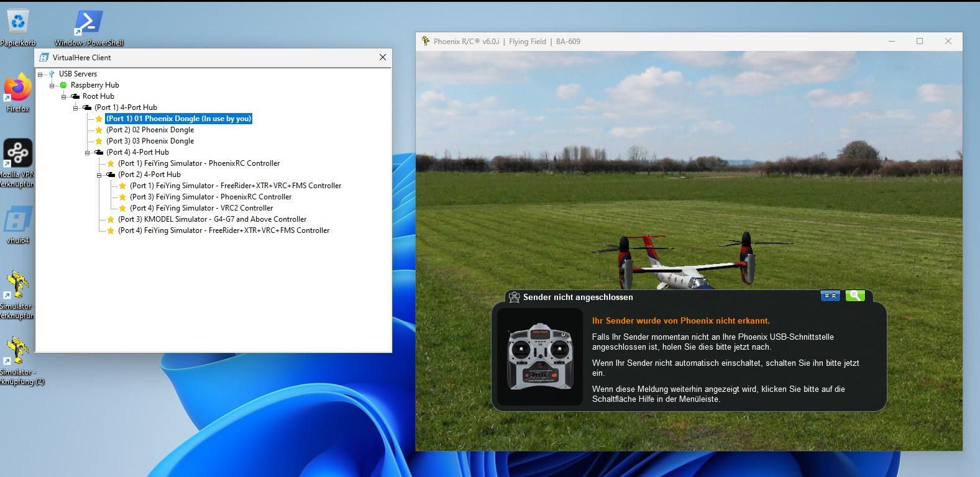Image resolution: width=980 pixels, height=477 pixels.
Task: Maximize the Phoenix R/C window
Action: (920, 41)
